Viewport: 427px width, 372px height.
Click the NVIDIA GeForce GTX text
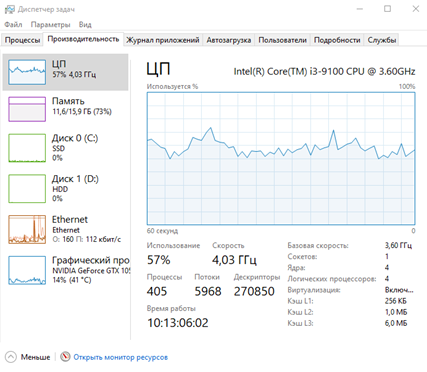[91, 271]
